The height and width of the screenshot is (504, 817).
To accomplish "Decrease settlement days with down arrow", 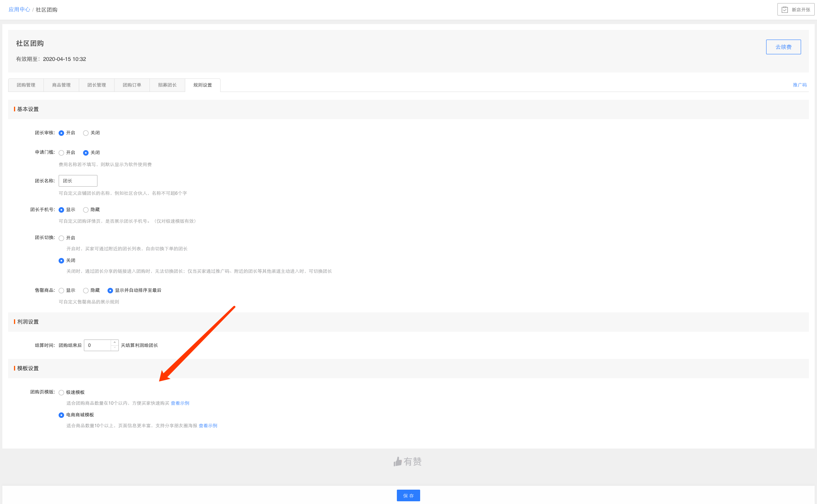I will 115,348.
